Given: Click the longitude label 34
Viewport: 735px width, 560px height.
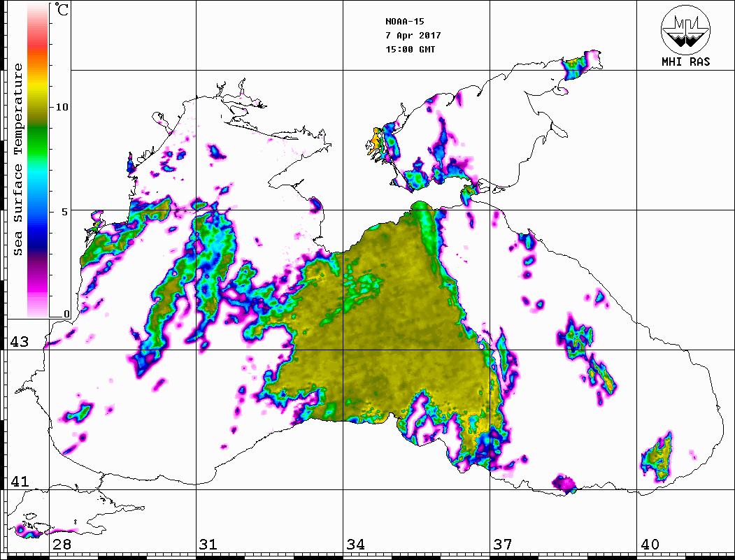Looking at the screenshot, I should click(x=356, y=545).
